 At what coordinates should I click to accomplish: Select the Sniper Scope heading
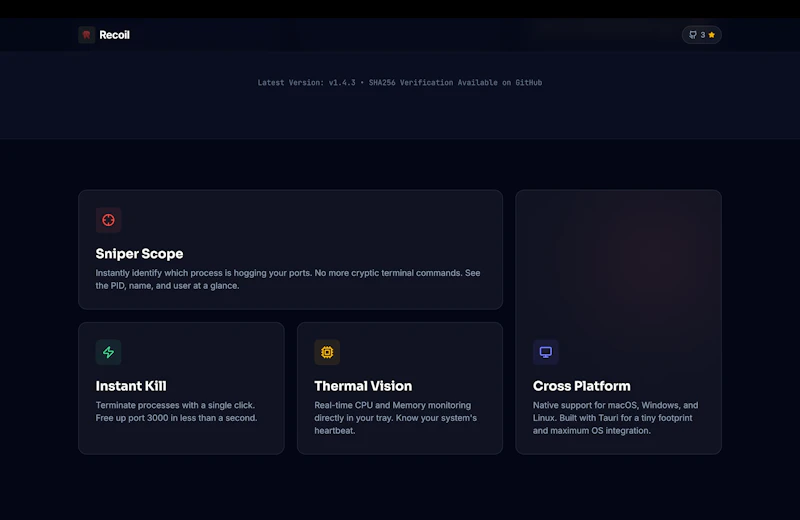[x=139, y=254]
